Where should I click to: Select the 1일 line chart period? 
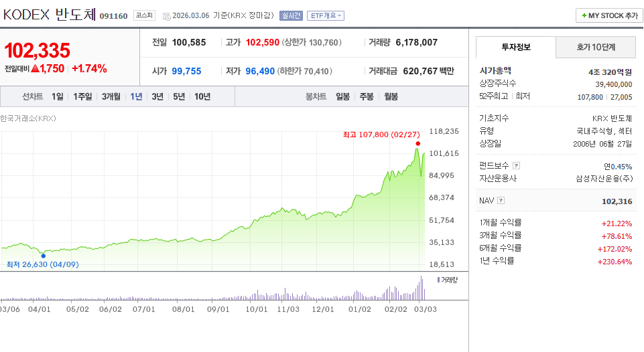[58, 97]
